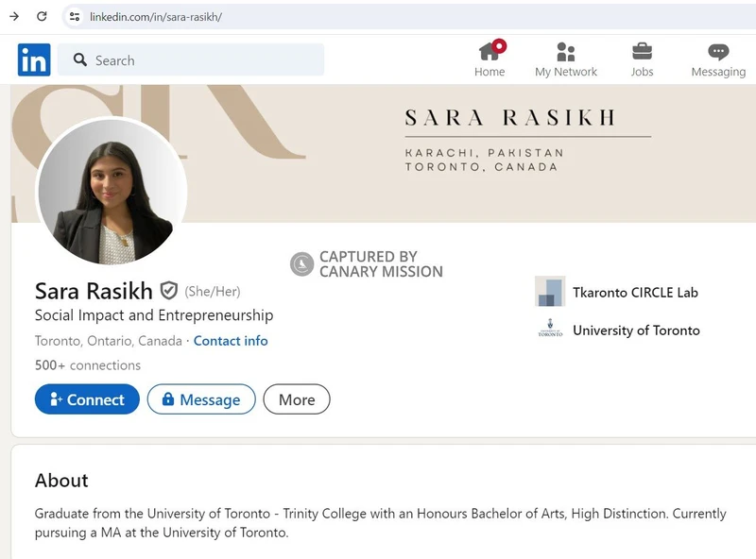Select the My Network label
This screenshot has height=559, width=756.
coord(565,72)
